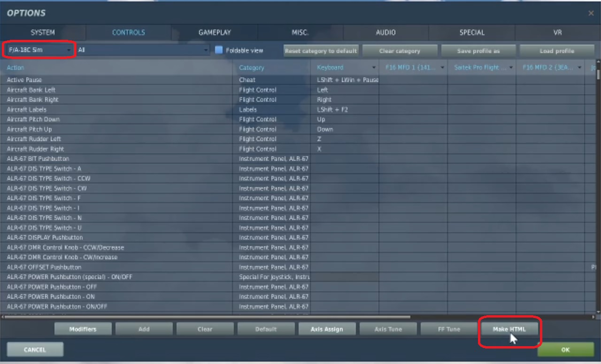Expand the All category filter dropdown
The width and height of the screenshot is (601, 364).
[143, 50]
